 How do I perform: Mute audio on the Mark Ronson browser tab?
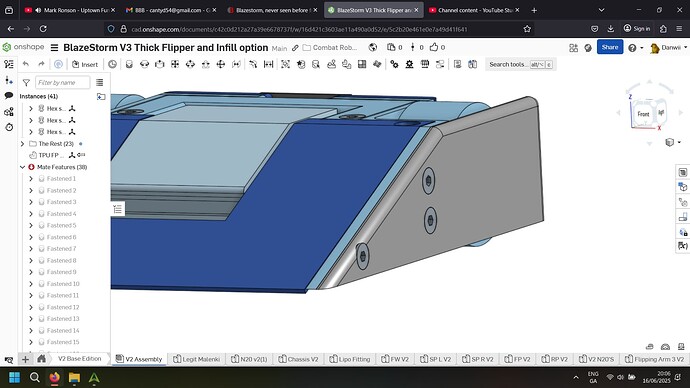coord(38,10)
